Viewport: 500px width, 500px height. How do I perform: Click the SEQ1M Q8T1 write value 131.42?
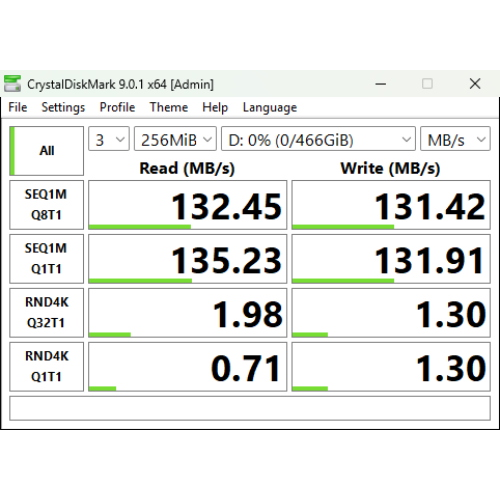click(391, 205)
